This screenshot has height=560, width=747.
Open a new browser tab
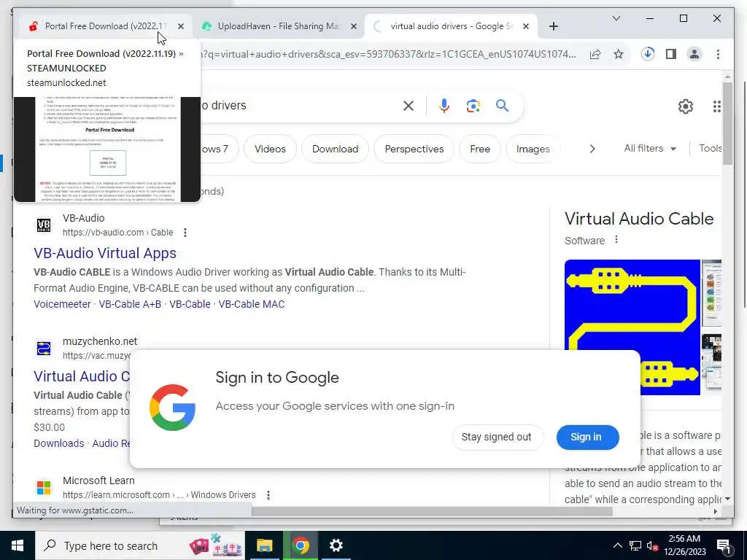(x=553, y=26)
